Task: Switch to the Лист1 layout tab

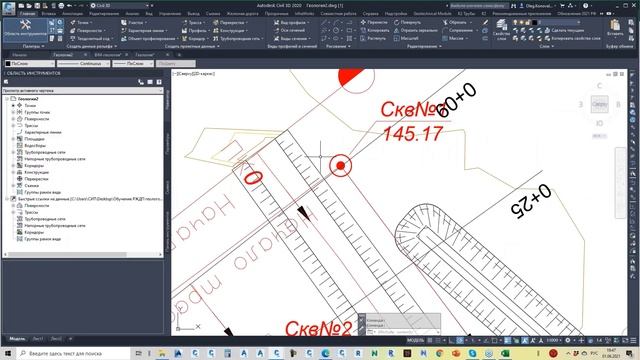Action: coord(38,339)
